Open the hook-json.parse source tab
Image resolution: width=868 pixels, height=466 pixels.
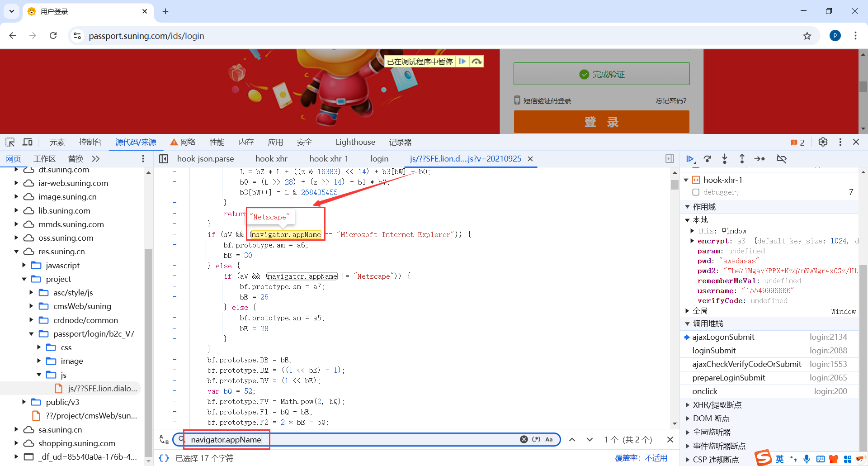(x=206, y=159)
